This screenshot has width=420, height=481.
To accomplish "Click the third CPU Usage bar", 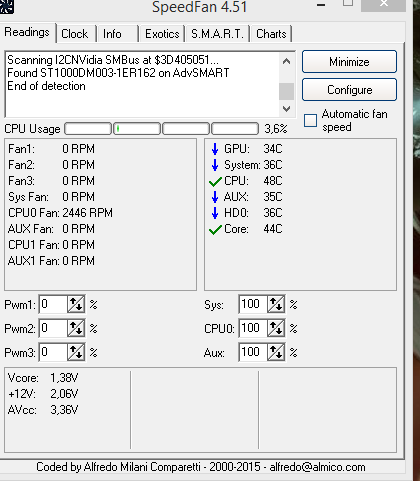I will pyautogui.click(x=186, y=129).
